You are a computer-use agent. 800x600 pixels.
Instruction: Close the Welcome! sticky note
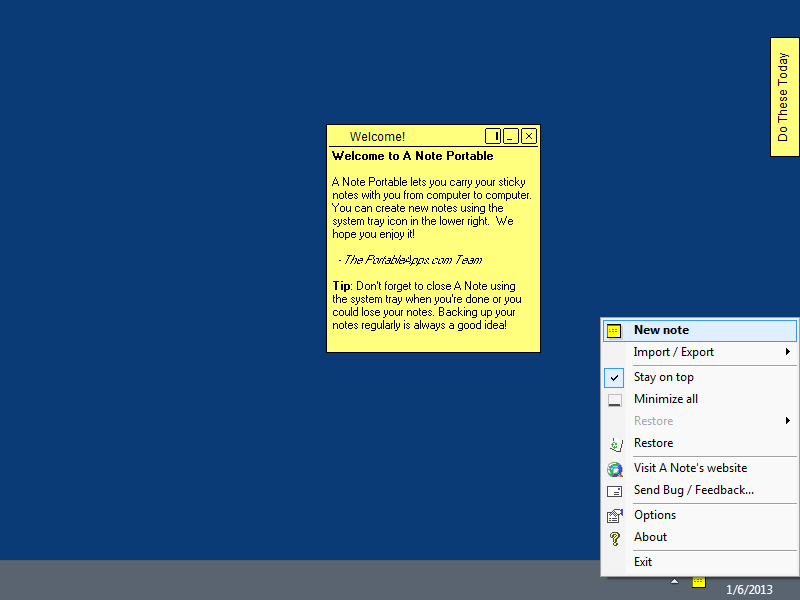coord(529,136)
